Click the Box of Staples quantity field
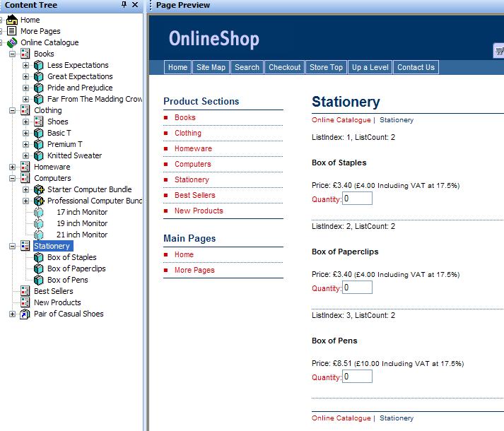504x431 pixels. 357,199
